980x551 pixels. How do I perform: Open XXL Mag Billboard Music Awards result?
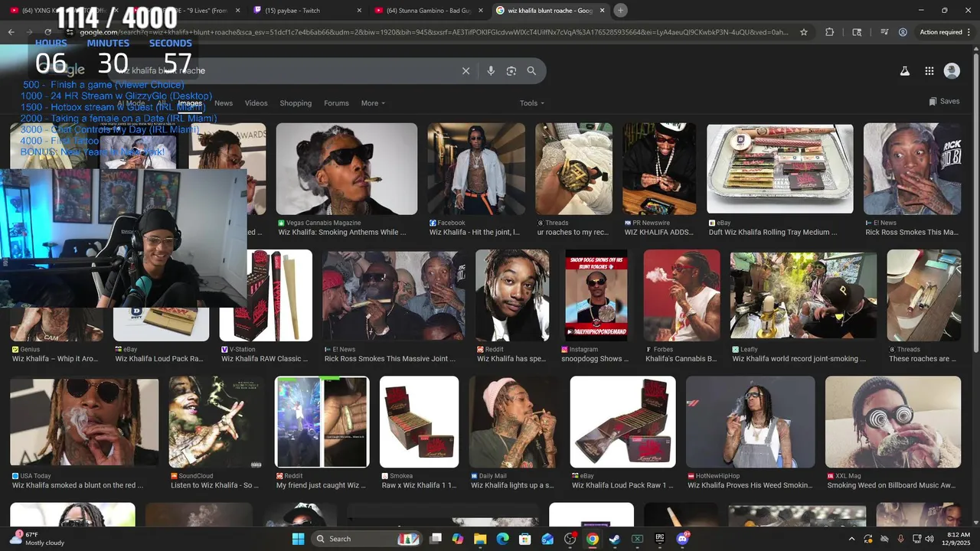(x=891, y=485)
